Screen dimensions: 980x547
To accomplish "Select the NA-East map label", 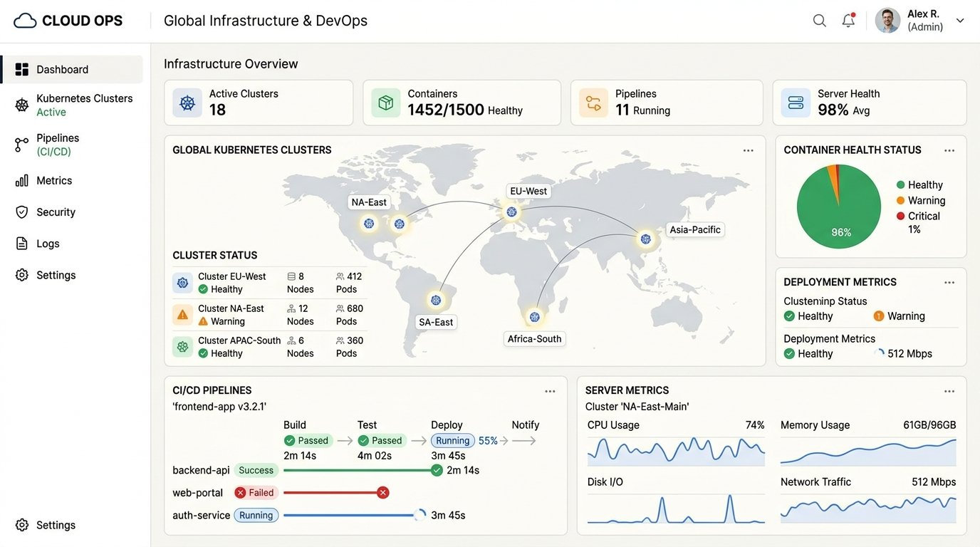I will 369,202.
